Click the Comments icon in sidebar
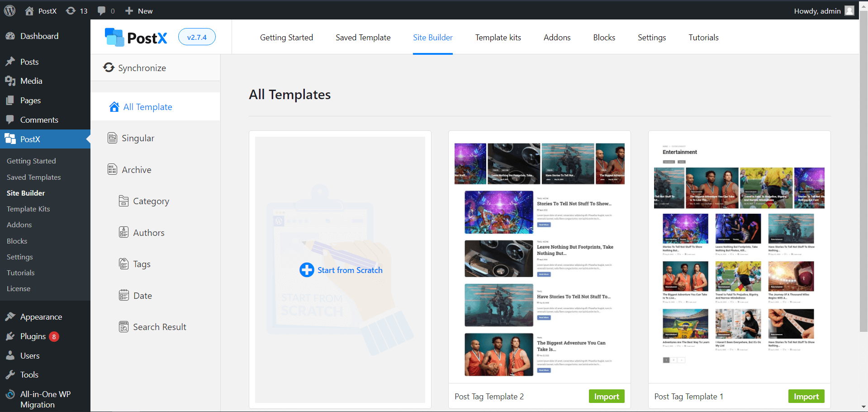This screenshot has width=868, height=412. click(x=10, y=120)
